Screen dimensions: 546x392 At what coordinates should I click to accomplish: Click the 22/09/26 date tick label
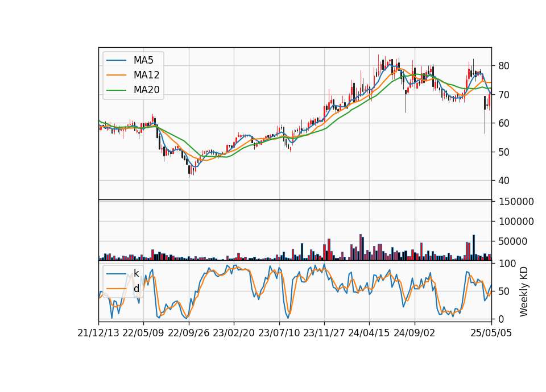[x=189, y=333]
